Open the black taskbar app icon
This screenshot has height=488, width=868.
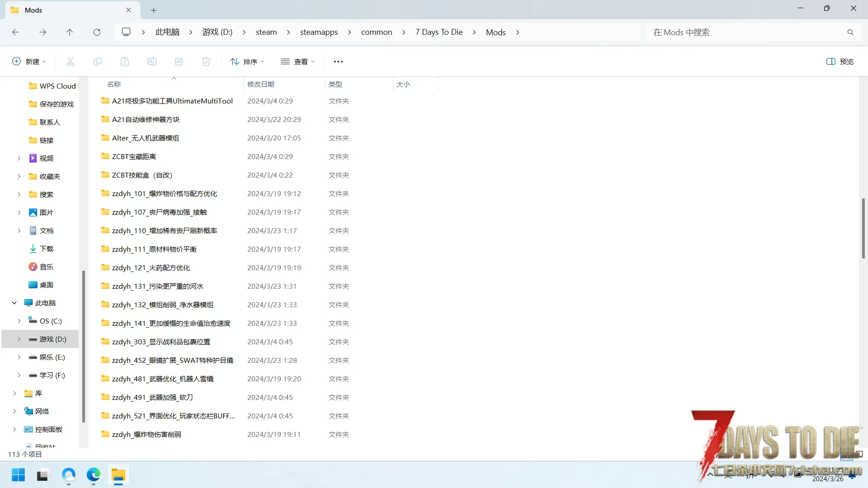tap(42, 475)
